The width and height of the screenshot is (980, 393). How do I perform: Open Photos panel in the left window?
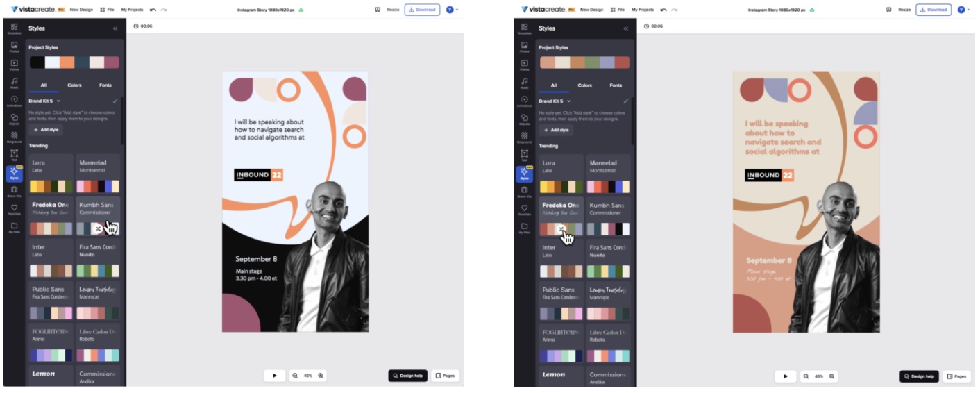(x=14, y=46)
